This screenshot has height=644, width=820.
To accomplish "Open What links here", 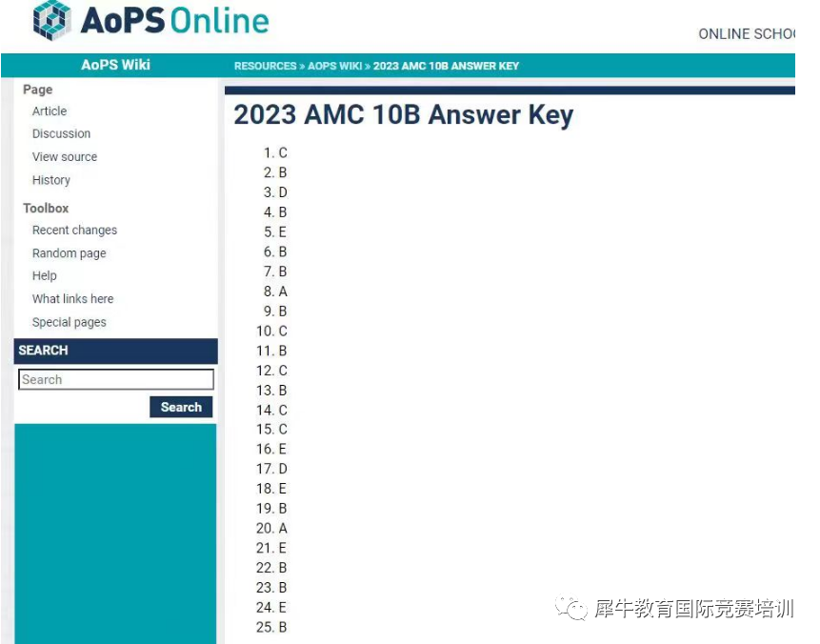I will [x=72, y=299].
